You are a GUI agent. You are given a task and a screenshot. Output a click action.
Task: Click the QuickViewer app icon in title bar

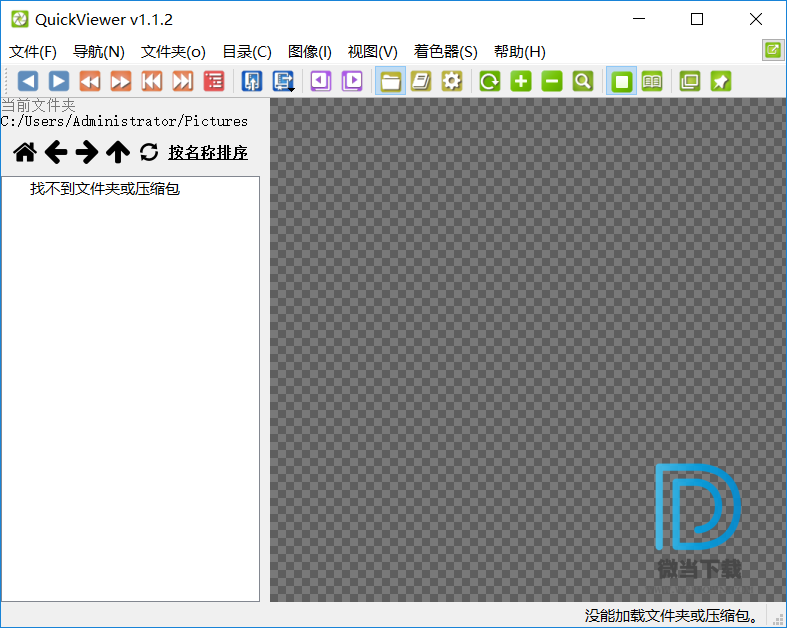[x=20, y=19]
